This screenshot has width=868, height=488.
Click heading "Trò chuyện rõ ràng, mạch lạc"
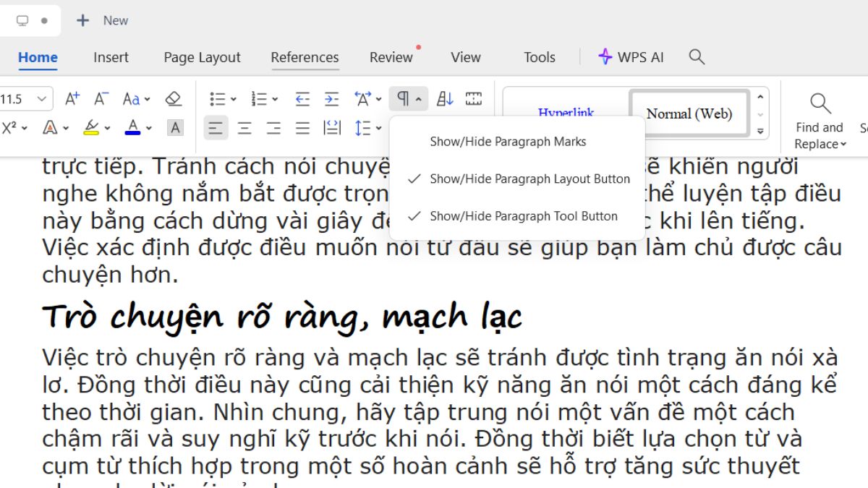(282, 317)
